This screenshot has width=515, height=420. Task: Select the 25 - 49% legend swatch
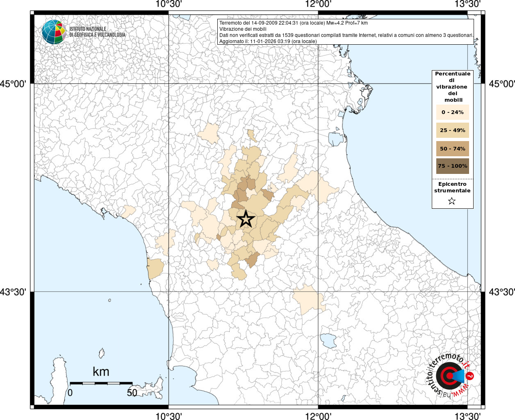(453, 130)
